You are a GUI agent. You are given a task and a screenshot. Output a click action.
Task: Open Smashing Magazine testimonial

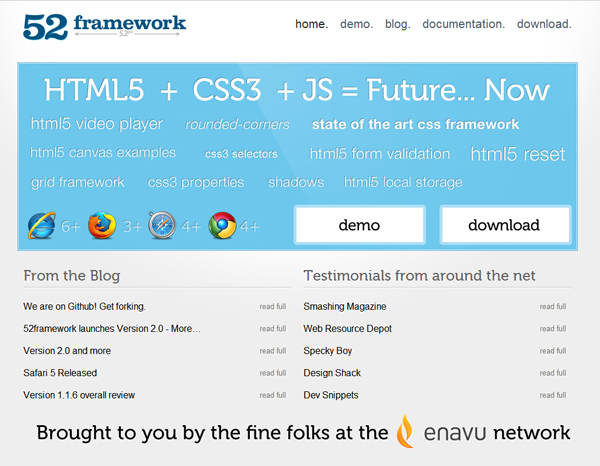[345, 306]
